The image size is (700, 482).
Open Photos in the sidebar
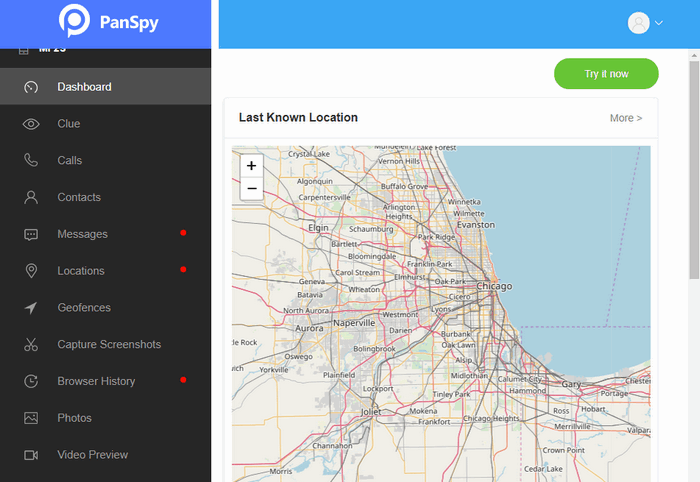105,418
